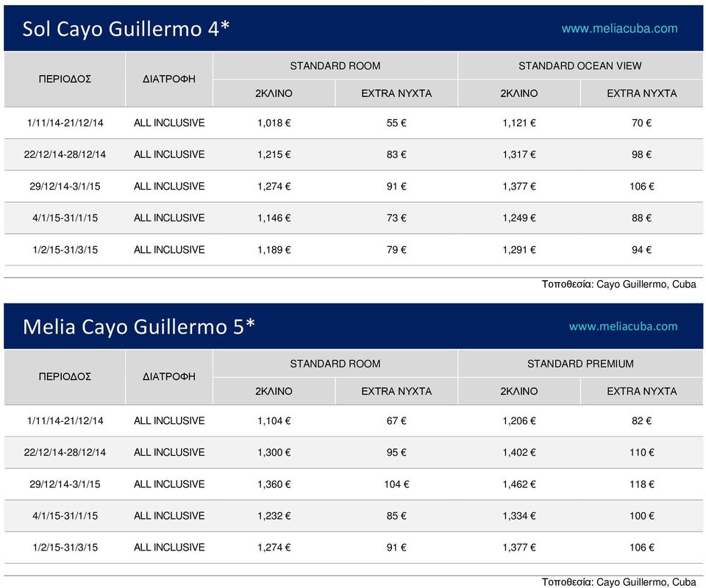Viewport: 706px width, 588px height.
Task: Click the Melia Cayo Guillermo 5* title
Action: 139,326
